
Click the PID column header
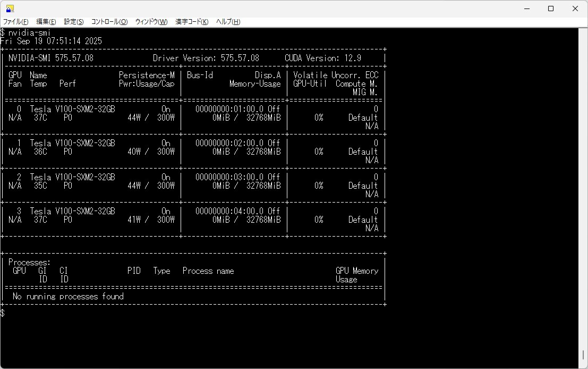click(x=134, y=271)
